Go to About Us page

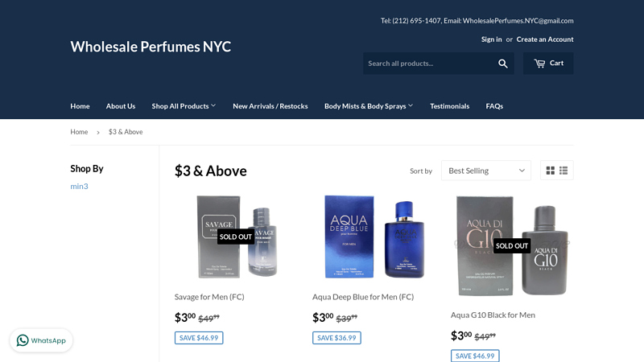[x=120, y=106]
